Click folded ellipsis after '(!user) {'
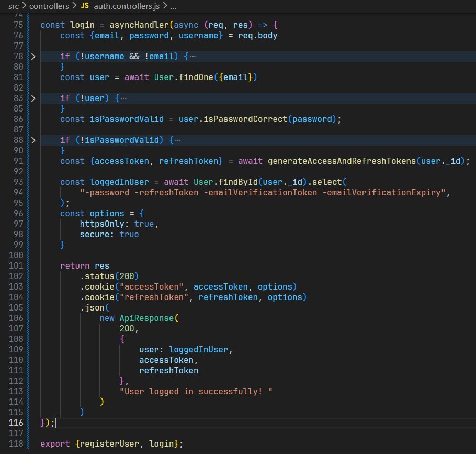Image resolution: width=476 pixels, height=454 pixels. coord(123,98)
